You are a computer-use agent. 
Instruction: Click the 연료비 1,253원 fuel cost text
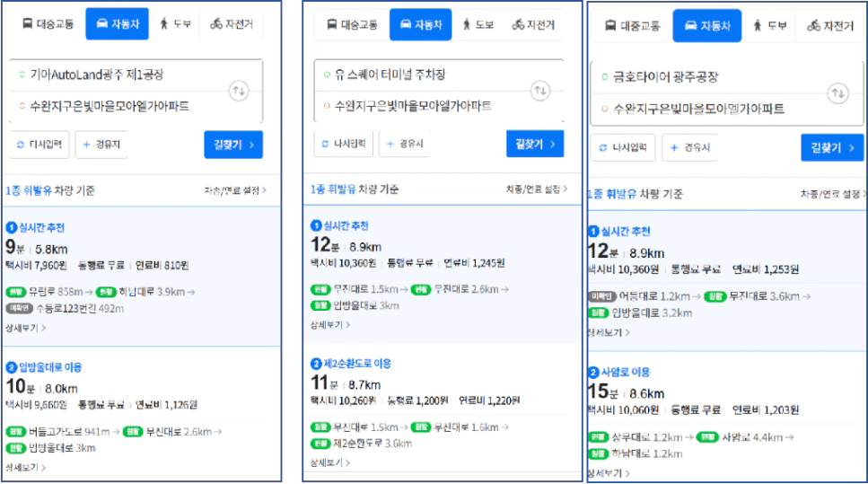click(x=766, y=269)
